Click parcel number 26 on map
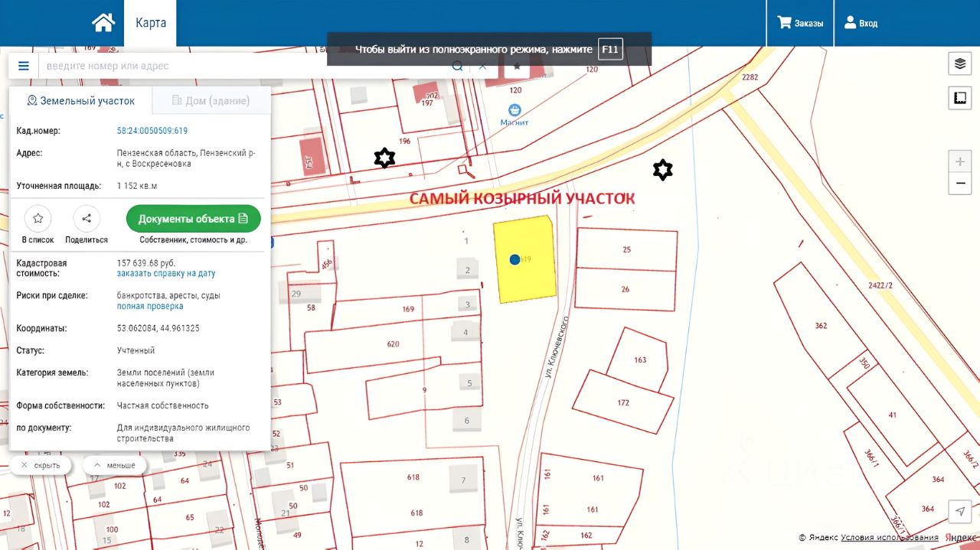 click(x=626, y=289)
